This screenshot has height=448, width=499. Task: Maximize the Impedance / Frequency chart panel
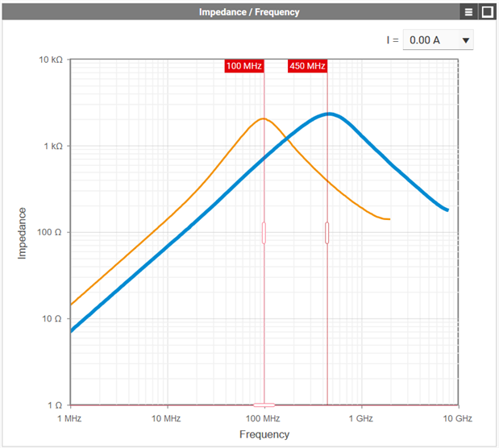[x=487, y=12]
